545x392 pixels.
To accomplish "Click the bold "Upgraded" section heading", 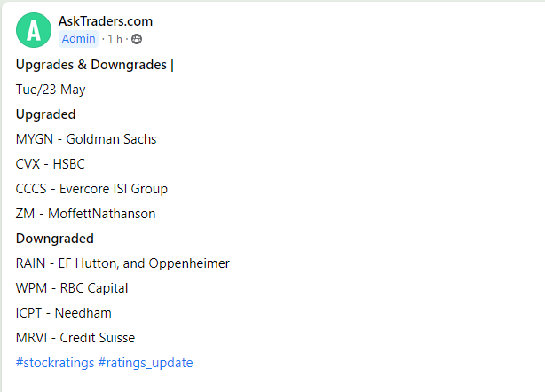I will click(46, 114).
